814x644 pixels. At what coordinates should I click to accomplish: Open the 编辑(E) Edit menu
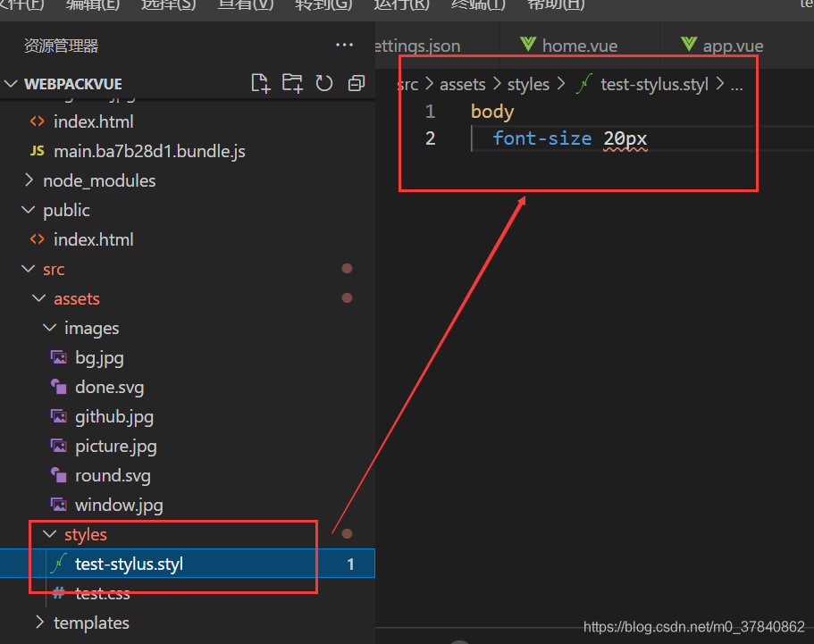point(93,5)
